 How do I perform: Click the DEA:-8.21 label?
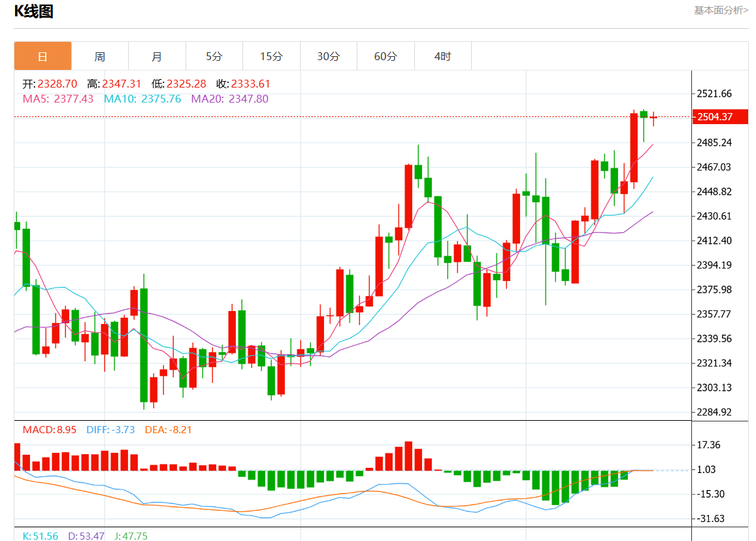coord(169,430)
